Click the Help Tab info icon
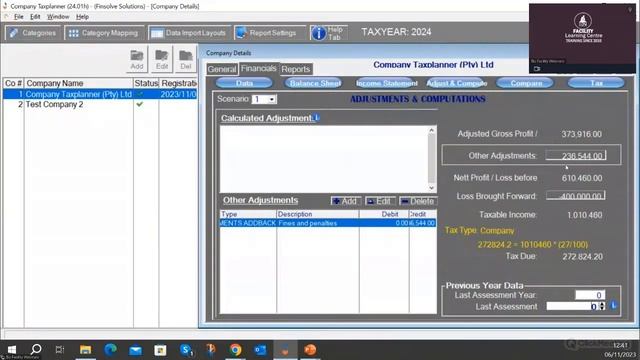 click(318, 33)
